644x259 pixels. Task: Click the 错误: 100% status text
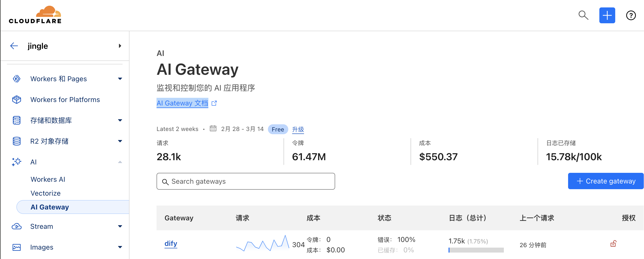pyautogui.click(x=396, y=240)
